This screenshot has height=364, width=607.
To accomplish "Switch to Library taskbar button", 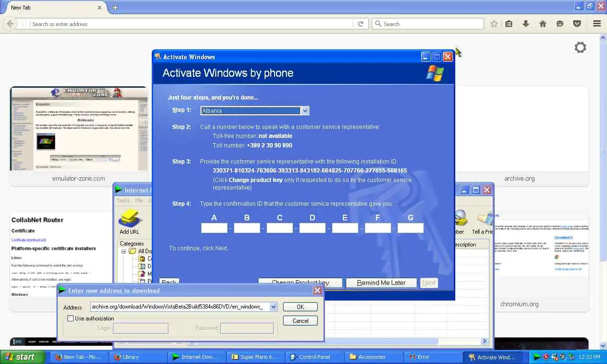I will (x=138, y=357).
